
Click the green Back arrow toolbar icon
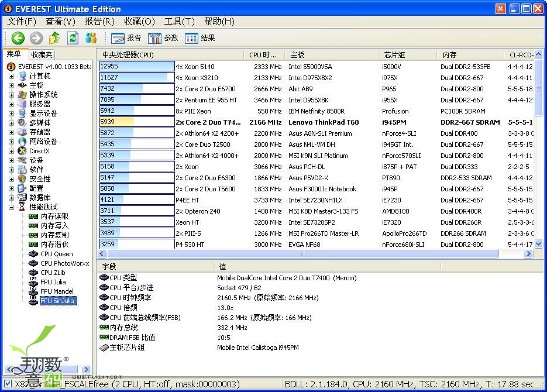[18, 37]
